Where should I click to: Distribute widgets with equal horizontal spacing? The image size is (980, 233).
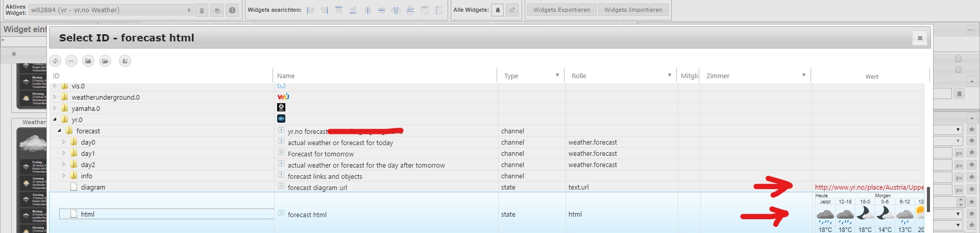pos(396,10)
